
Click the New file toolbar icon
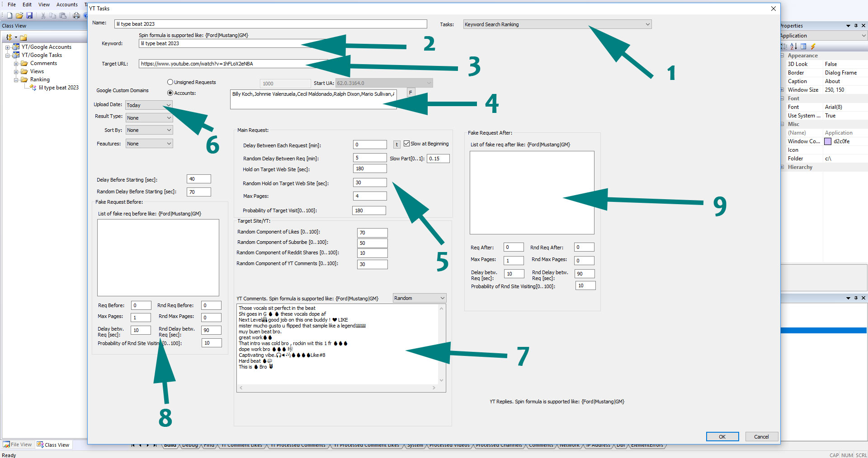coord(9,15)
